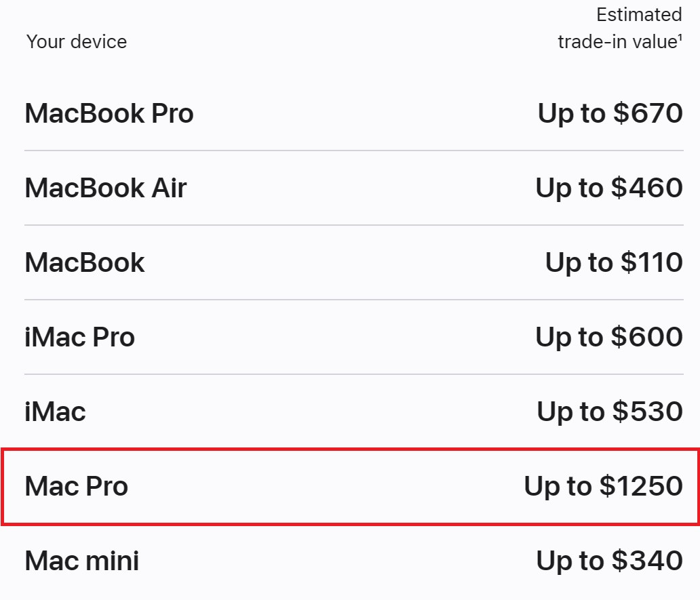Select the highlighted Mac Pro label
This screenshot has width=700, height=600.
click(77, 486)
